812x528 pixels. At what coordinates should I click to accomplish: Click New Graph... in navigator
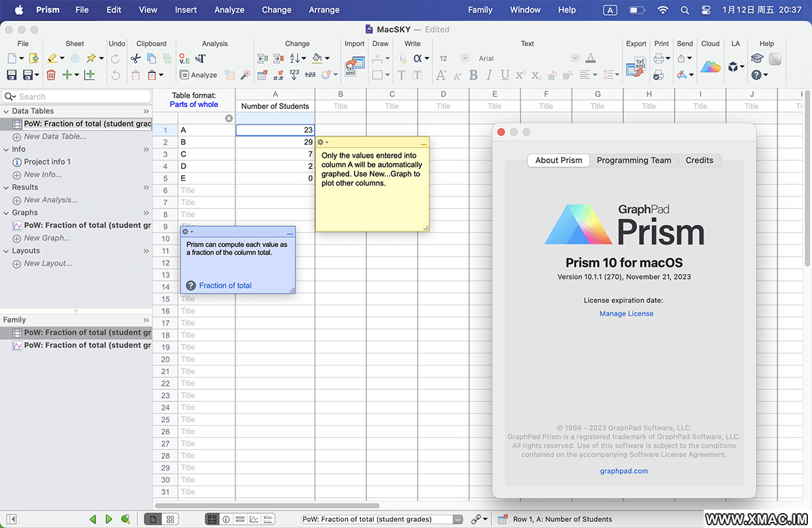[47, 238]
